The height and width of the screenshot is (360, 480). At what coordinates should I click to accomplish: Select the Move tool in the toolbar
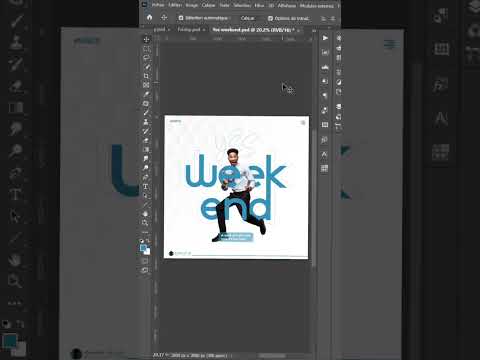[x=146, y=40]
